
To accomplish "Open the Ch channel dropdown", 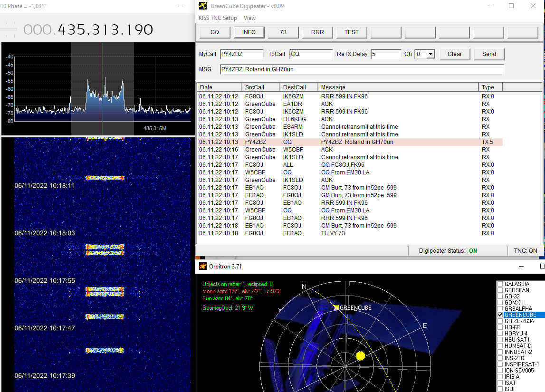I will coord(430,54).
